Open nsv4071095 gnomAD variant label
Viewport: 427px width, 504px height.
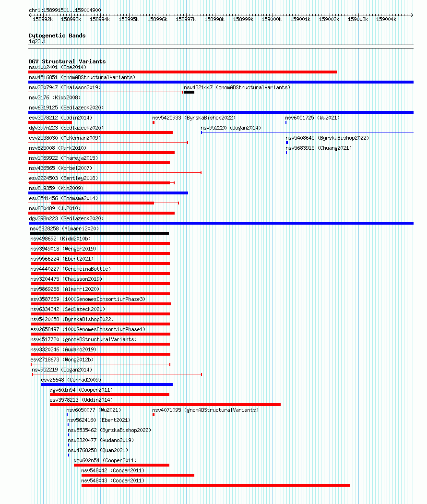point(205,410)
